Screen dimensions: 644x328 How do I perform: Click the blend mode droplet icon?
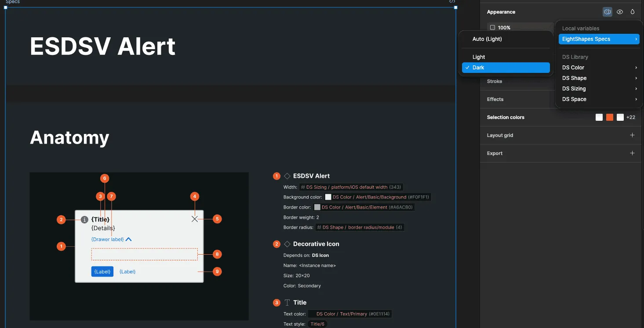click(633, 12)
